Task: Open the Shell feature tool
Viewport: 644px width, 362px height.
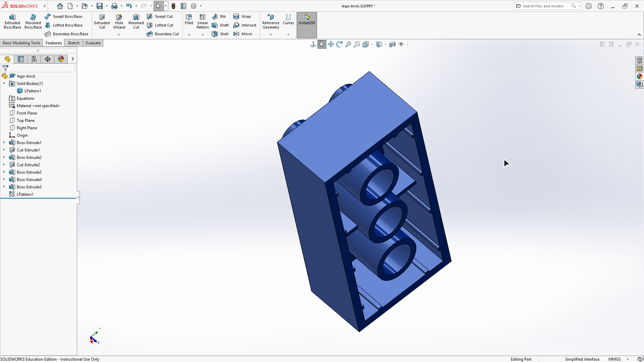Action: click(220, 34)
